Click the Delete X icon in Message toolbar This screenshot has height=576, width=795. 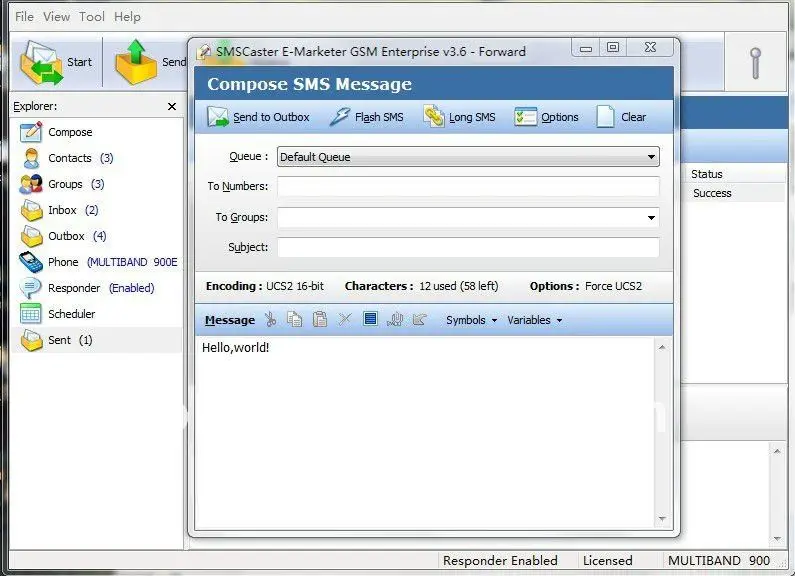[x=345, y=319]
